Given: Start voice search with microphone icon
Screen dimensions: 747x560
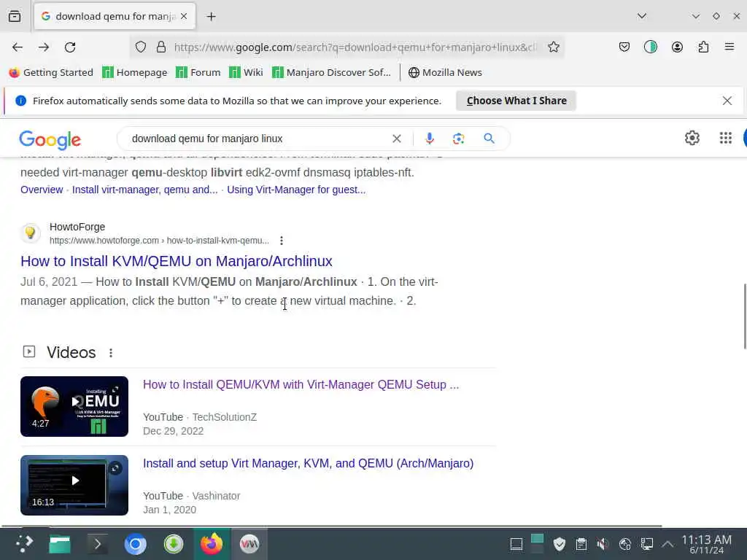Looking at the screenshot, I should pyautogui.click(x=429, y=139).
